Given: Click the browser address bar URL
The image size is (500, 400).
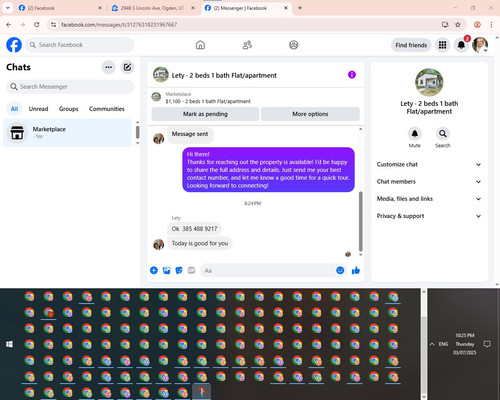Looking at the screenshot, I should click(119, 25).
